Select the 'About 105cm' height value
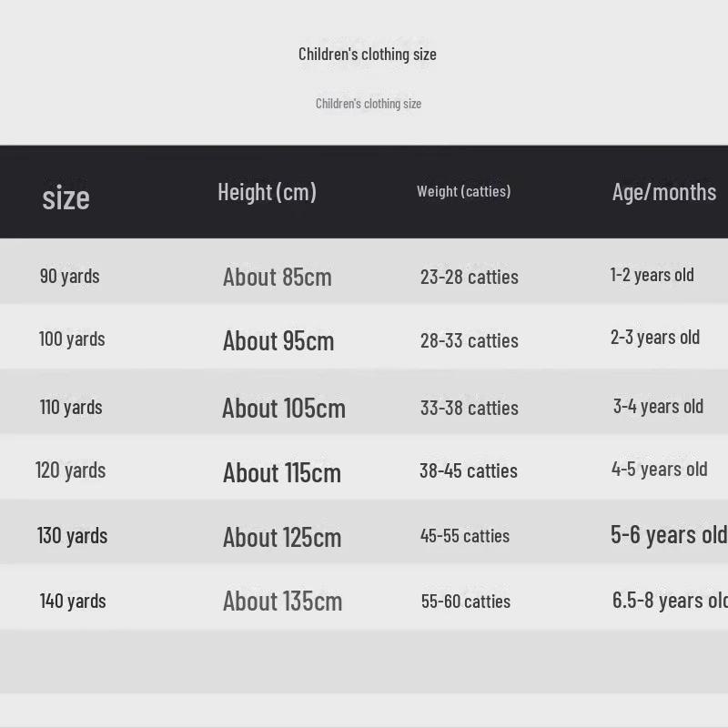 pyautogui.click(x=284, y=408)
